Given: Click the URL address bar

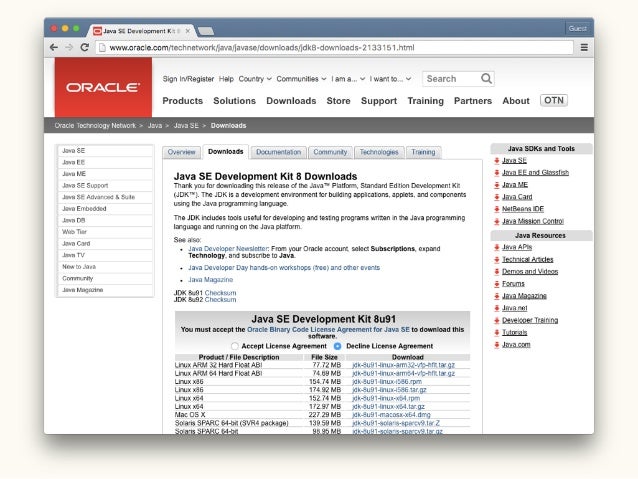Looking at the screenshot, I should click(x=334, y=48).
